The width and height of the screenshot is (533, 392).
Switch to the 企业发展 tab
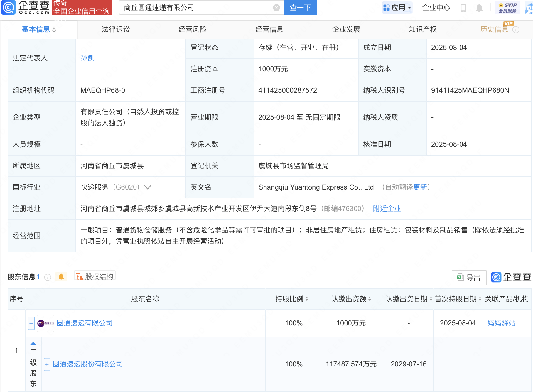[x=346, y=29]
